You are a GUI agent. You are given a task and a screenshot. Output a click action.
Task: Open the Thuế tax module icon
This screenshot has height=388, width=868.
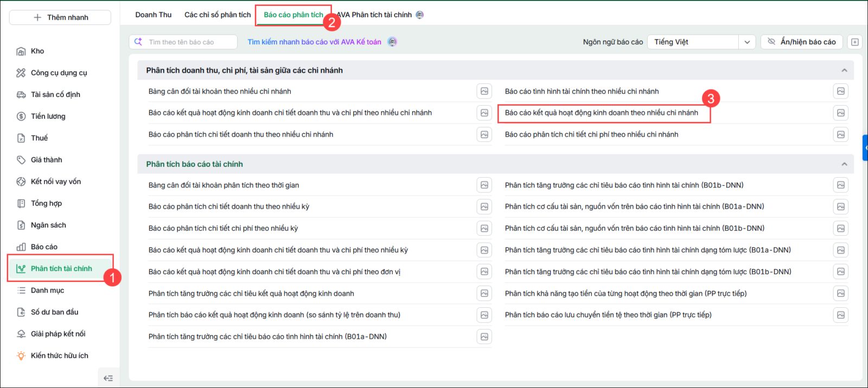(21, 138)
